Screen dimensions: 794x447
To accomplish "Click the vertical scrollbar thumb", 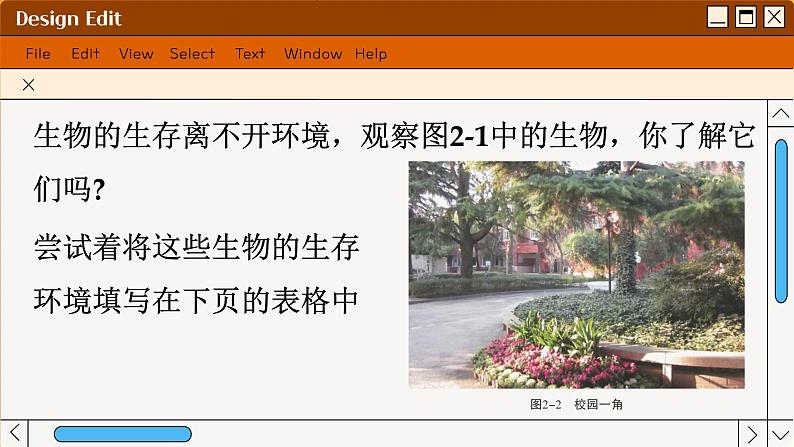I will pos(780,220).
